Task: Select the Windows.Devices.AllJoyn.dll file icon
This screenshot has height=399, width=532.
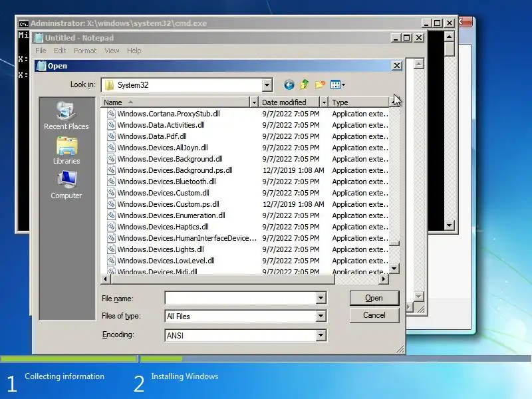Action: [111, 147]
